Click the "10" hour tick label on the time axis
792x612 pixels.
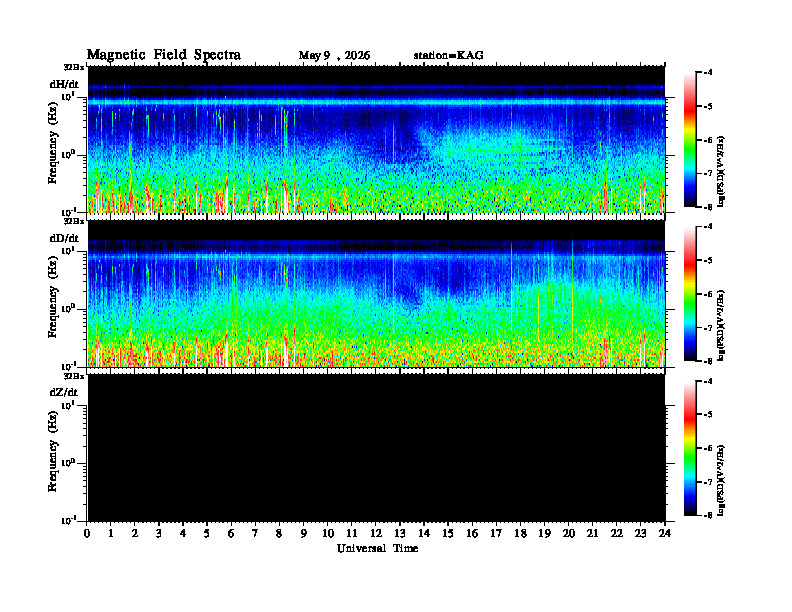point(328,534)
